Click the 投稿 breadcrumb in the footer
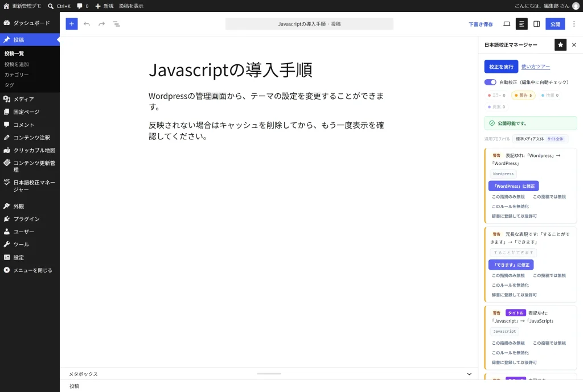 (75, 386)
